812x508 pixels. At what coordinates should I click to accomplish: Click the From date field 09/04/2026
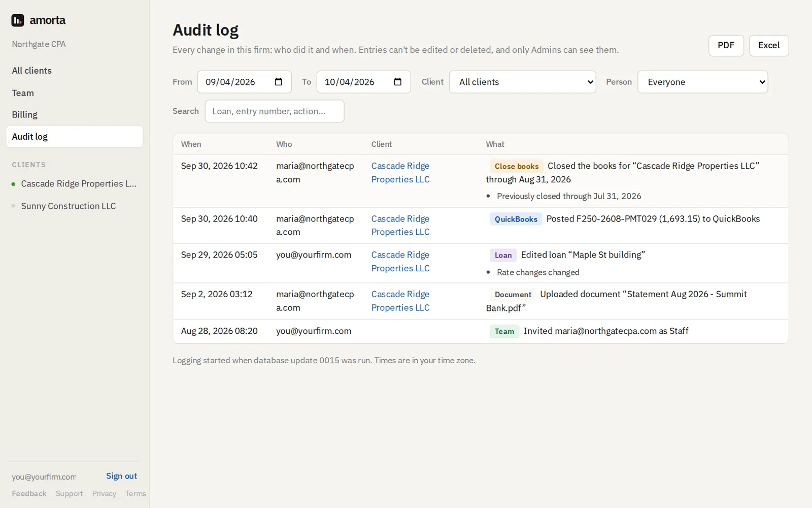click(x=244, y=82)
